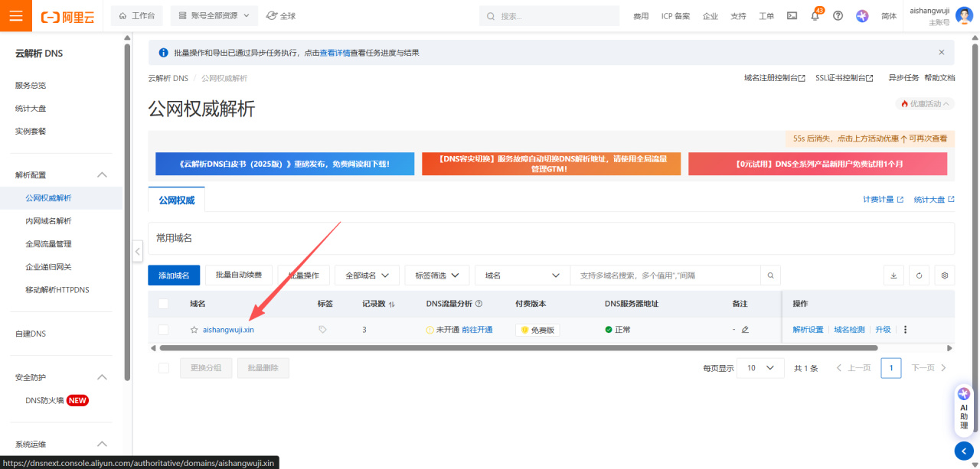Edit the remark for aishangwuji.xin
The height and width of the screenshot is (469, 980).
[x=745, y=330]
